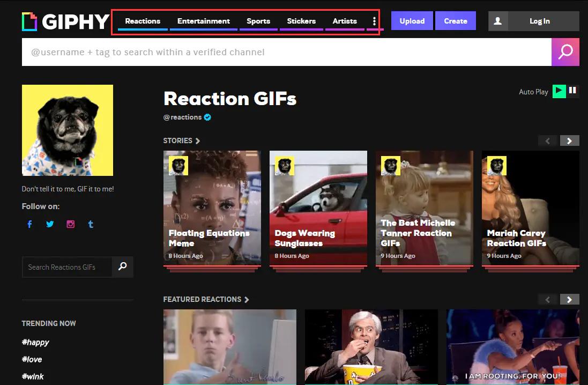
Task: Open the Tumblr follow icon
Action: [x=91, y=224]
